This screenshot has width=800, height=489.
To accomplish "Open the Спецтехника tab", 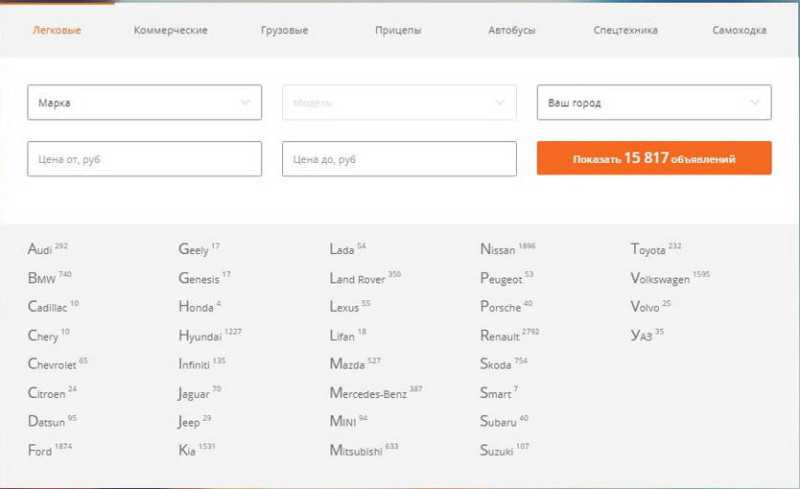I will (x=626, y=30).
